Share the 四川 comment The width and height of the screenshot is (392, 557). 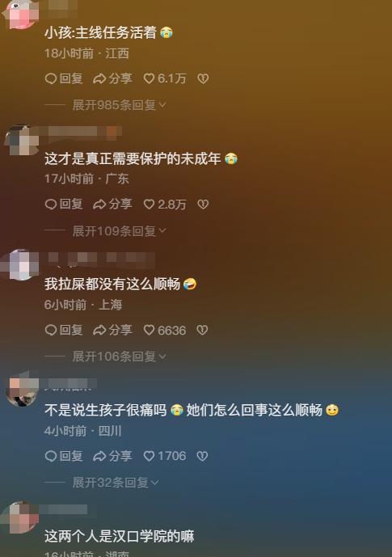pyautogui.click(x=112, y=456)
